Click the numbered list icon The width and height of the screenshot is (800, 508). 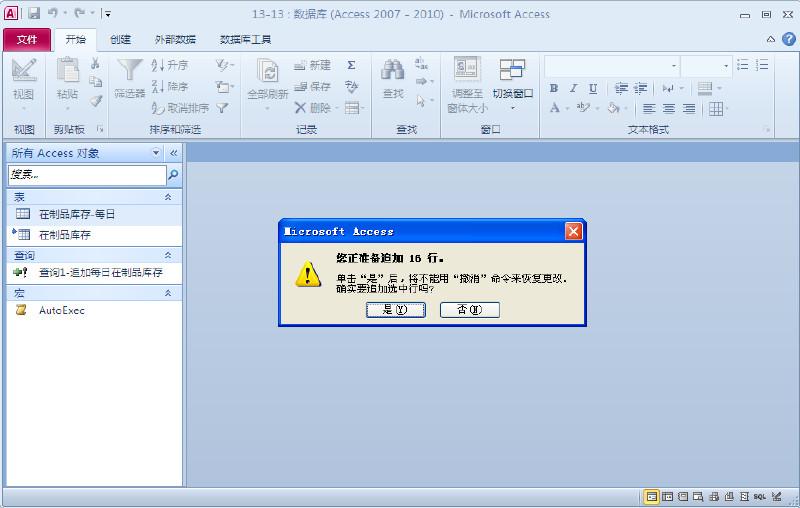click(x=762, y=65)
